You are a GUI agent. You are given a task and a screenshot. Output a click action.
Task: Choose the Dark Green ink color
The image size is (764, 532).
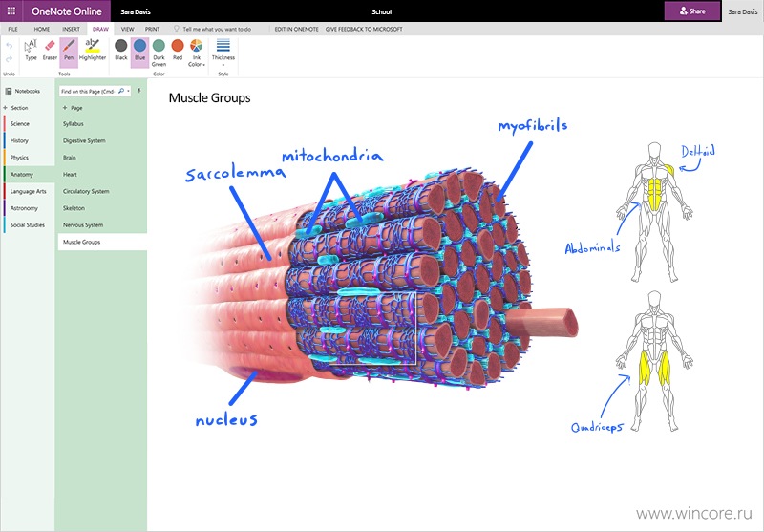point(159,53)
